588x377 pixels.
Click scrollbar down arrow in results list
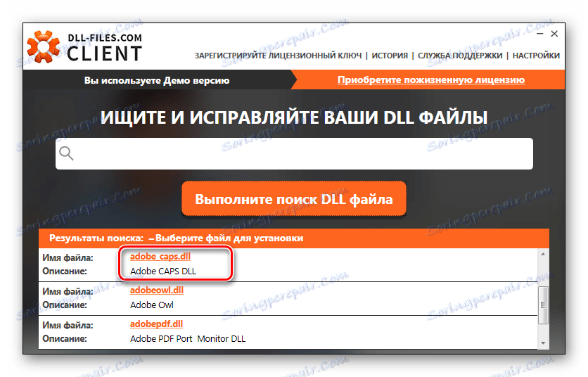[x=543, y=343]
